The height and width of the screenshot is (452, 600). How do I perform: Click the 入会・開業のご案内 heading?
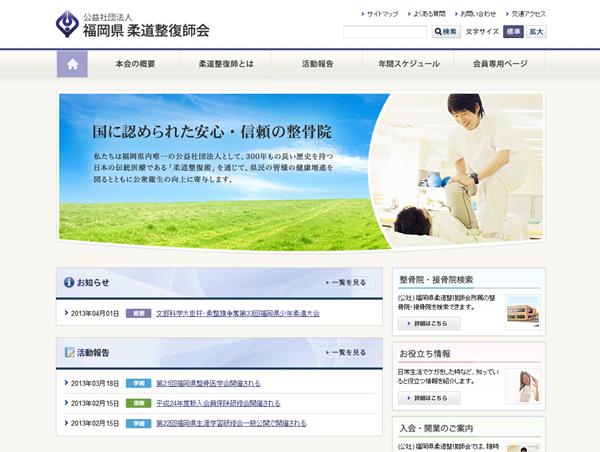[436, 428]
